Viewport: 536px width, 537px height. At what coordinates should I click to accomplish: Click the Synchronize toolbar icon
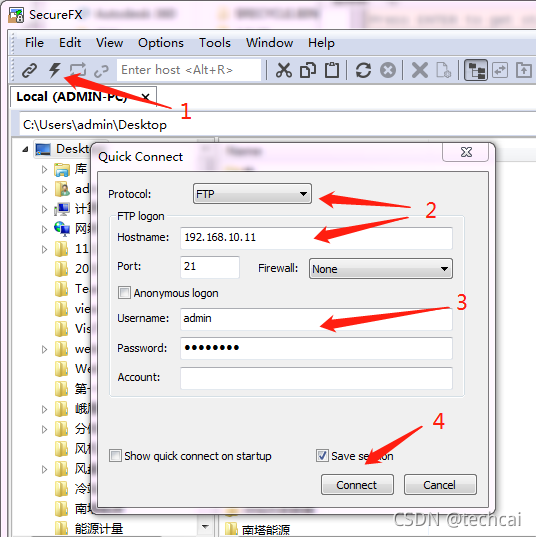(x=78, y=70)
